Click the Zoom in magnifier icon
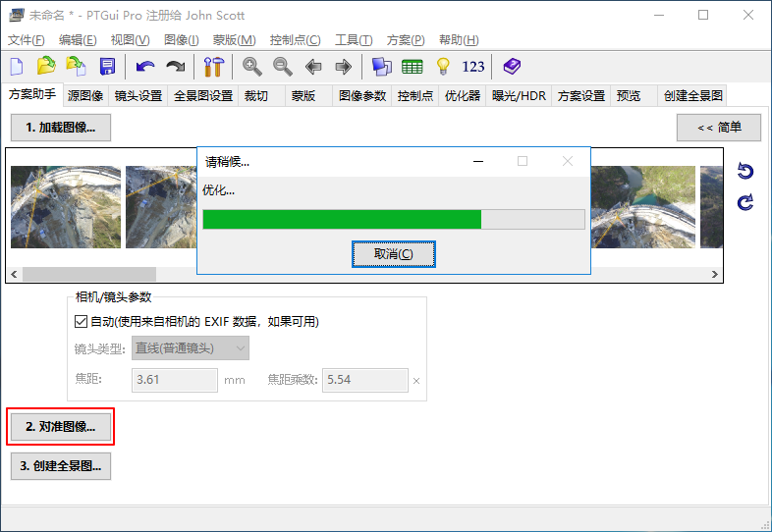Viewport: 772px width, 532px height. pyautogui.click(x=251, y=66)
